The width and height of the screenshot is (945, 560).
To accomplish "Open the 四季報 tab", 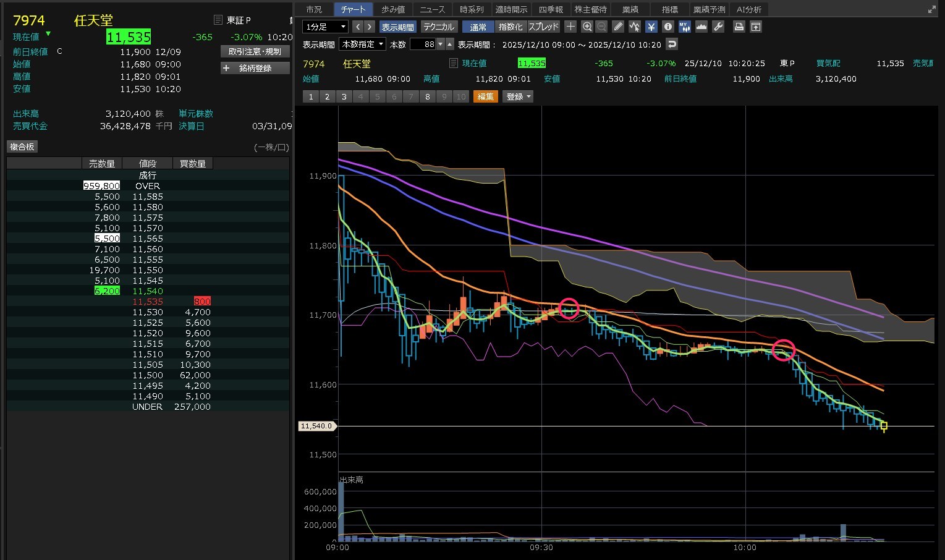I will 551,9.
